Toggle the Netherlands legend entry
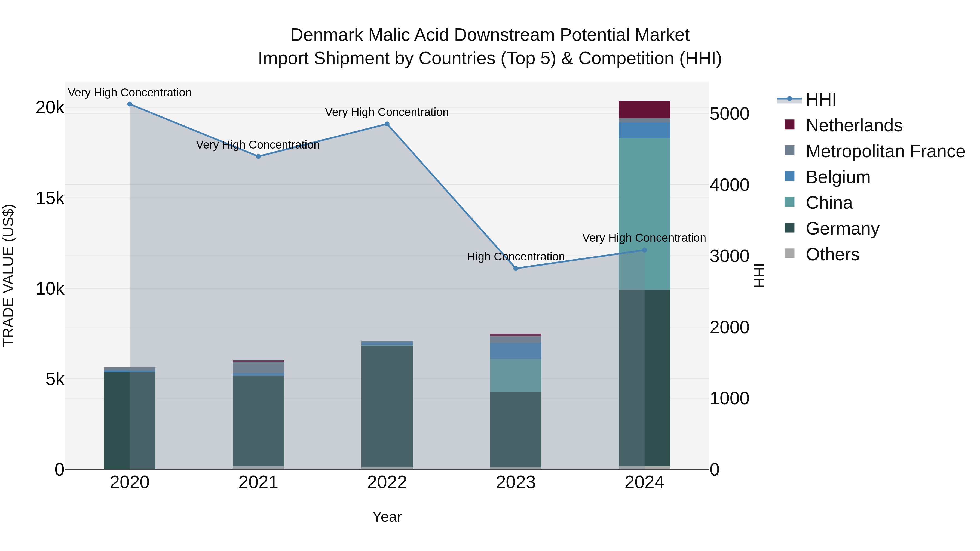The image size is (980, 551). 843,125
